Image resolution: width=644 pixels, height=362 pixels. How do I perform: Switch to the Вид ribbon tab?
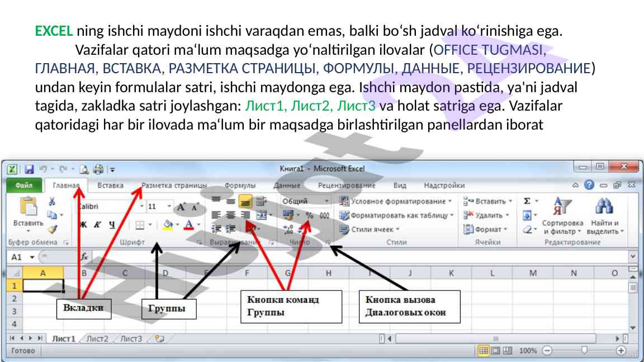click(400, 185)
